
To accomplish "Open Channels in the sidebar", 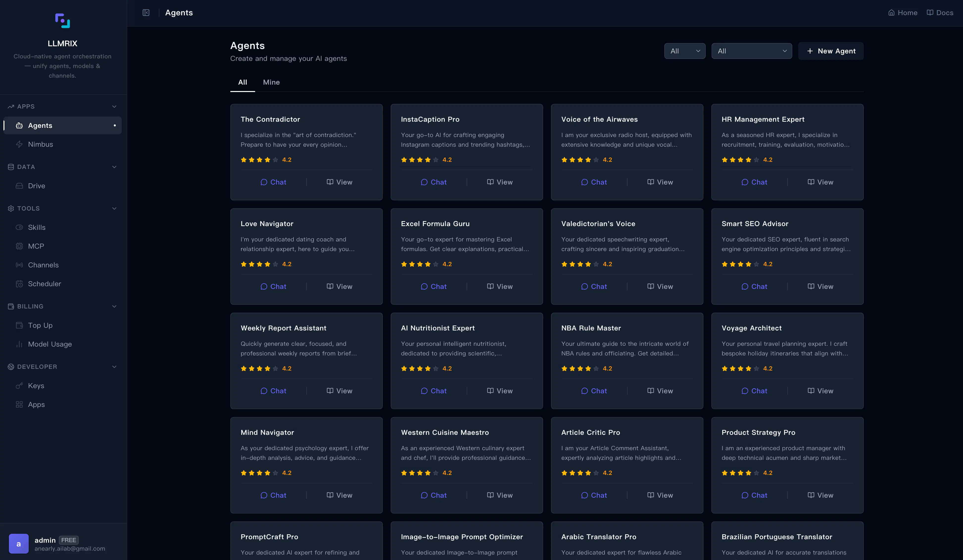I will click(x=63, y=265).
